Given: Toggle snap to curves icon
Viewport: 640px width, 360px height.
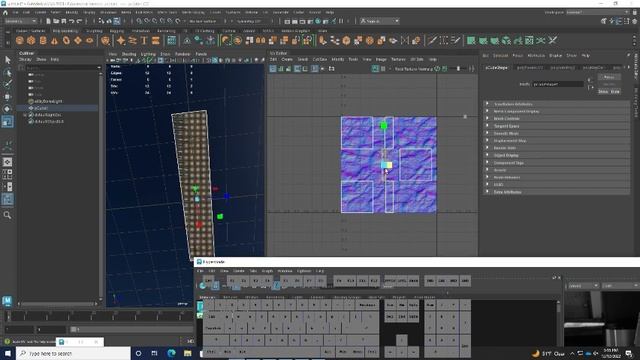Looking at the screenshot, I should pos(147,21).
